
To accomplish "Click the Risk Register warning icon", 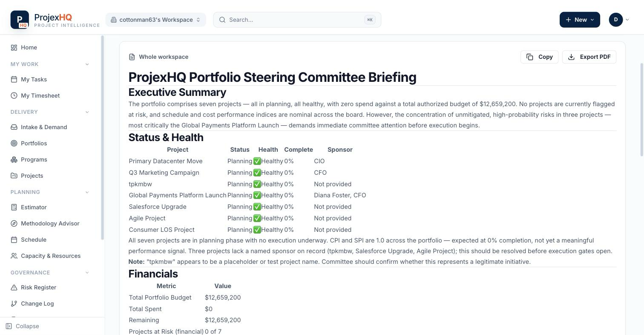I will (x=14, y=287).
